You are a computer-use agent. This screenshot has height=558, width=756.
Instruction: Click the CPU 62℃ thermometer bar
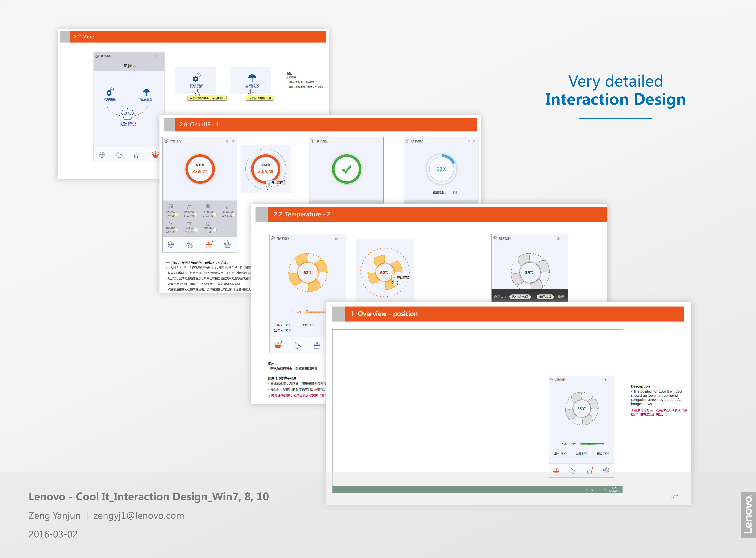tap(316, 312)
